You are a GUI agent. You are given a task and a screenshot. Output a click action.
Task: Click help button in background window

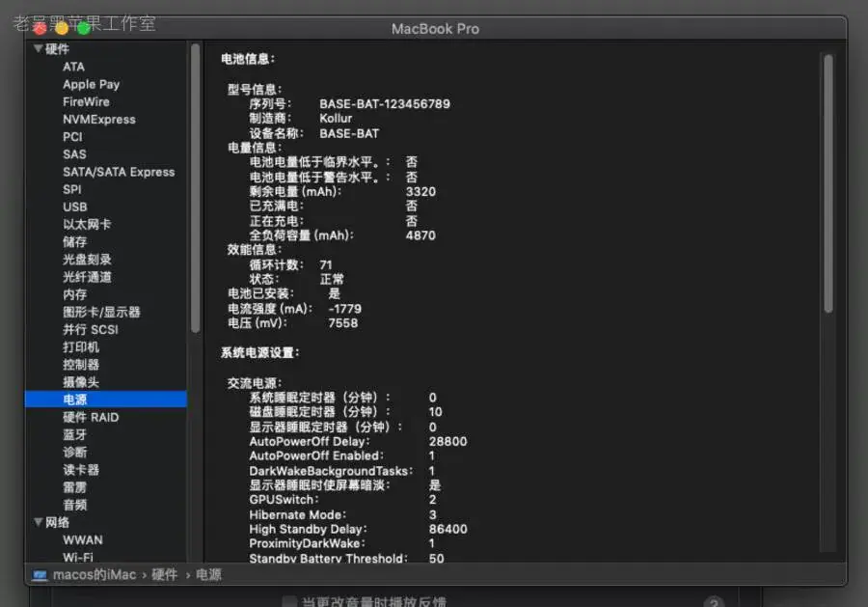714,602
